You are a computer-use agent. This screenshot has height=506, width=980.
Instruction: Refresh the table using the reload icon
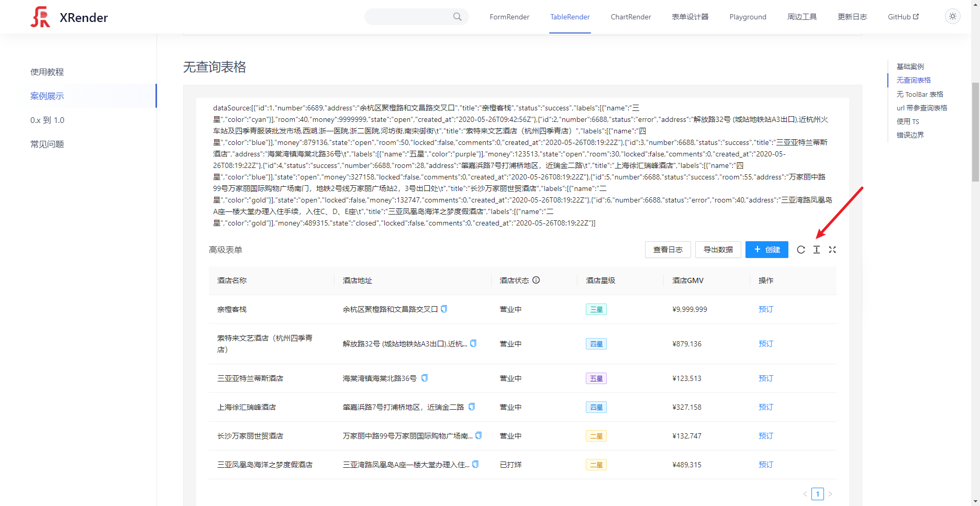(800, 250)
